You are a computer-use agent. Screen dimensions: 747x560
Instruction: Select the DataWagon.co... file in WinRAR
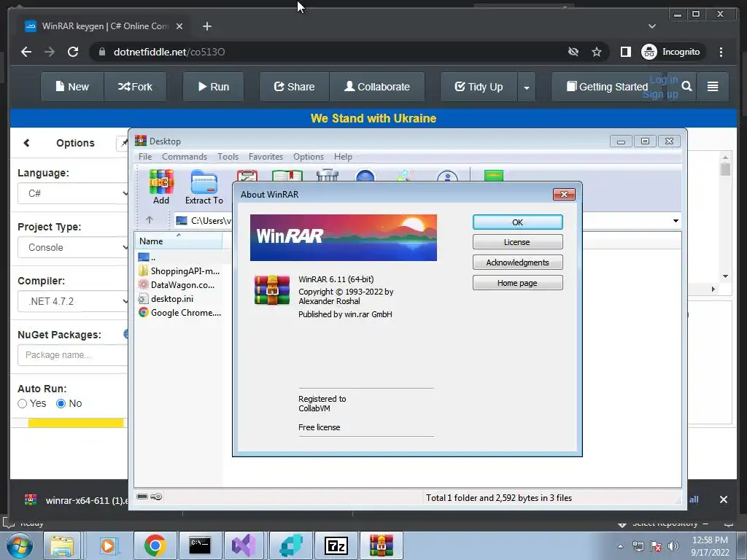tap(177, 285)
